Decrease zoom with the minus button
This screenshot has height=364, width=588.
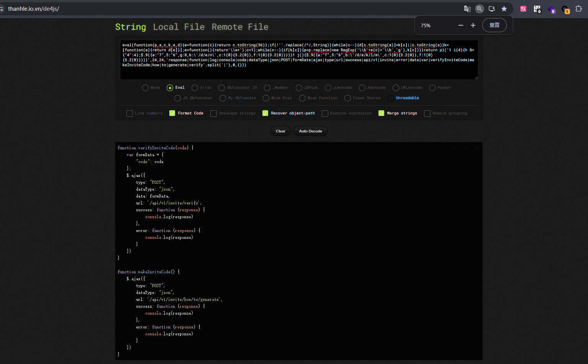click(460, 25)
